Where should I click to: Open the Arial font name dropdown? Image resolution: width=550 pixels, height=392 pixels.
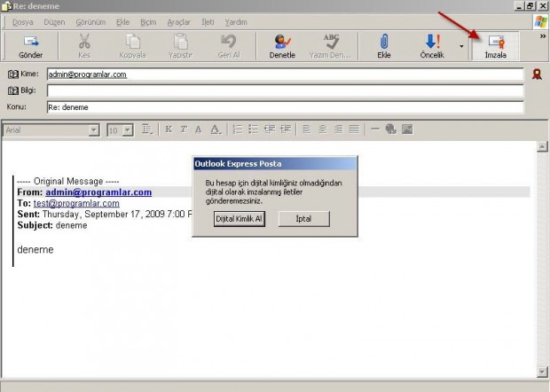pos(94,130)
